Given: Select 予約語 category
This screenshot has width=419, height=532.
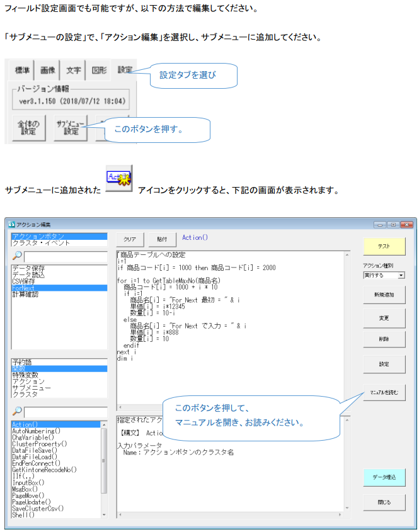Looking at the screenshot, I should (59, 362).
